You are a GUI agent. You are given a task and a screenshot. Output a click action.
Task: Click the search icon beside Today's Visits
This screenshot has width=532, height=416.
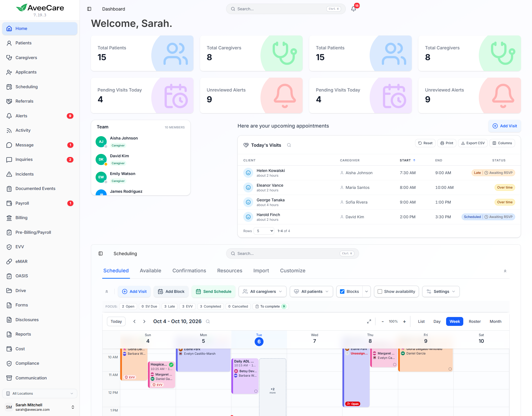tap(289, 145)
